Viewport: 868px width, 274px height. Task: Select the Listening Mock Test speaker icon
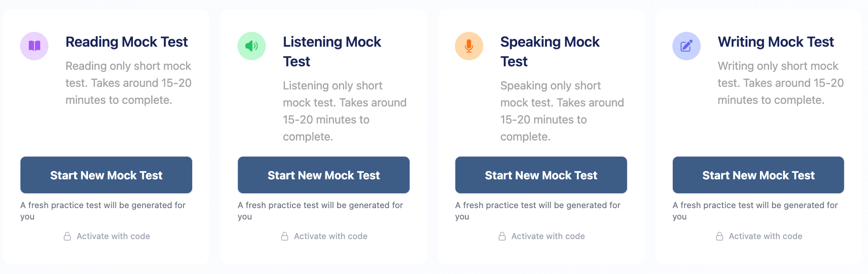coord(251,46)
